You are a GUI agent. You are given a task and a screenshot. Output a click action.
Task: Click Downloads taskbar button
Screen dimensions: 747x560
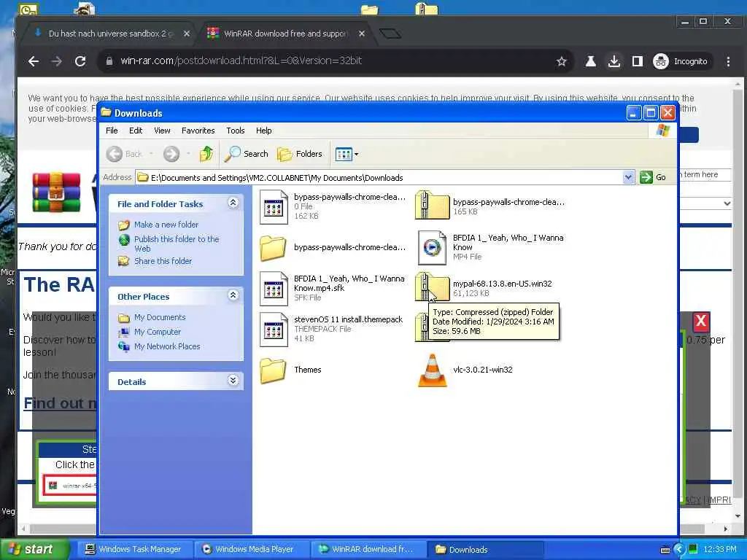pyautogui.click(x=486, y=549)
